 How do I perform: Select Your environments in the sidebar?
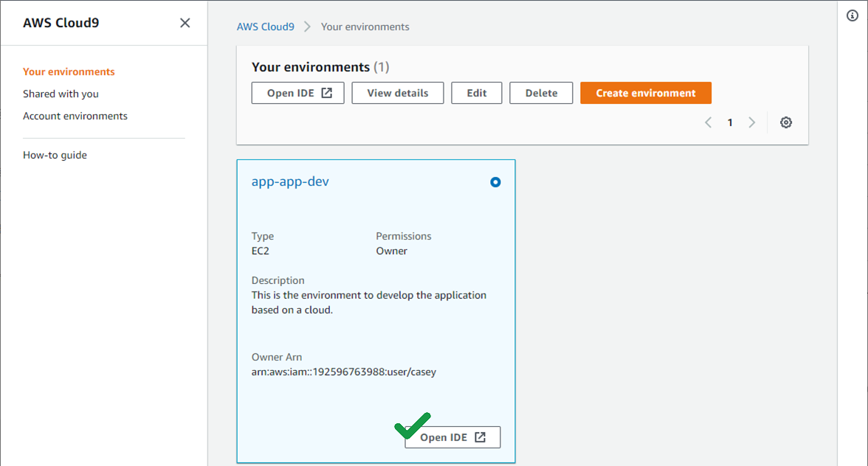tap(69, 72)
